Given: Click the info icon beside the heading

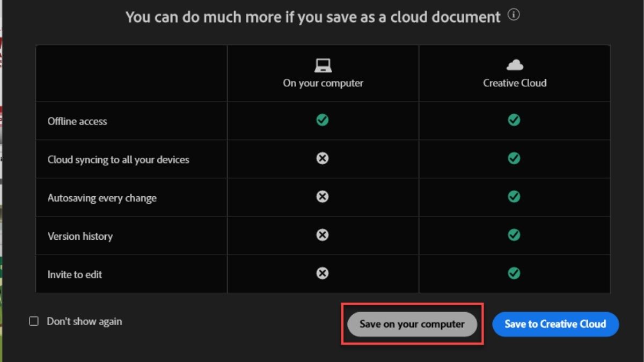Looking at the screenshot, I should pos(514,16).
